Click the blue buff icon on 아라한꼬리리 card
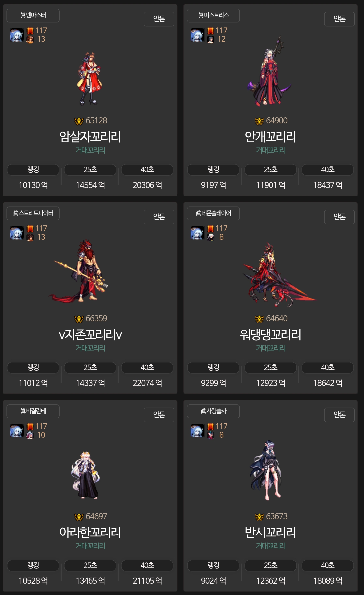The height and width of the screenshot is (595, 364). pos(17,430)
